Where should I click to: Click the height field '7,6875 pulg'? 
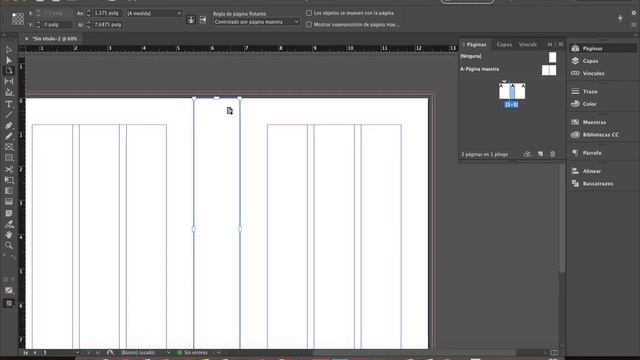pos(107,24)
